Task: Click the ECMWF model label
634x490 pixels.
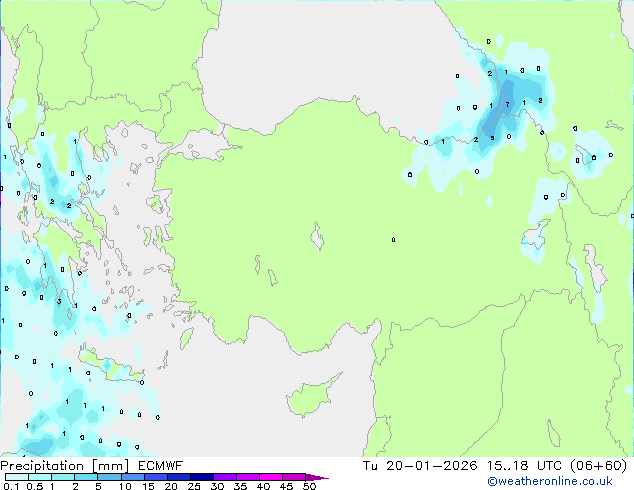Action: click(161, 466)
